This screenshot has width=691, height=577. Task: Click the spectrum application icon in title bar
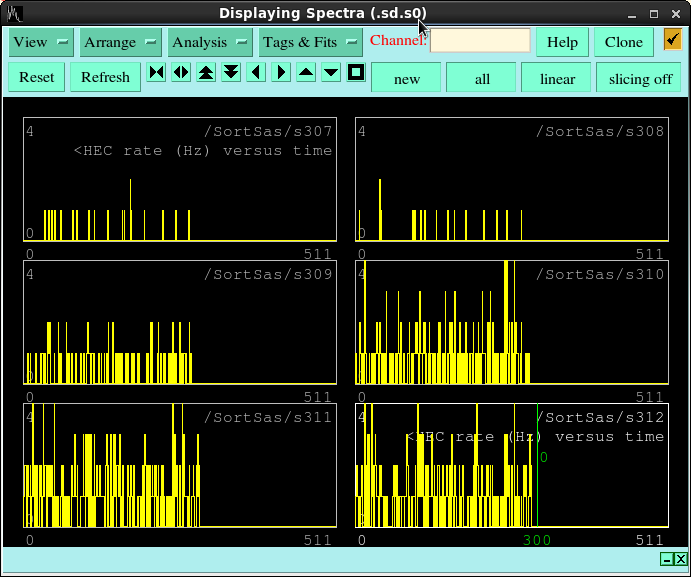click(x=14, y=14)
